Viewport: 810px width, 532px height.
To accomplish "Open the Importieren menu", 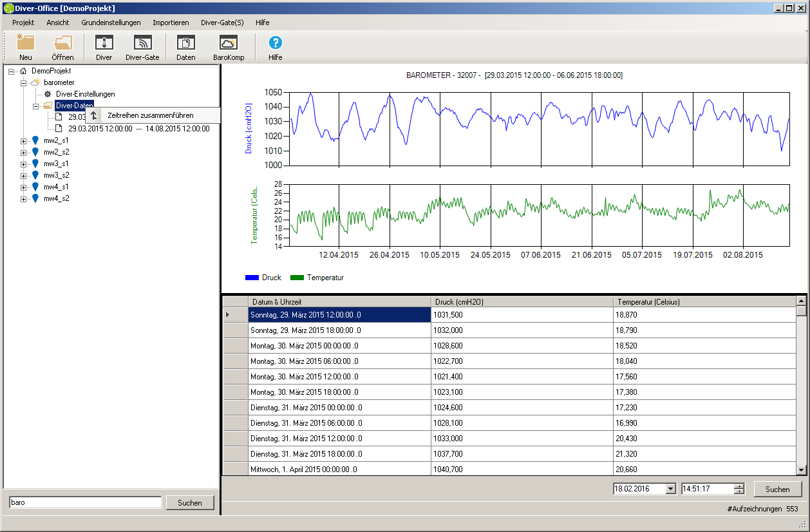I will point(171,22).
